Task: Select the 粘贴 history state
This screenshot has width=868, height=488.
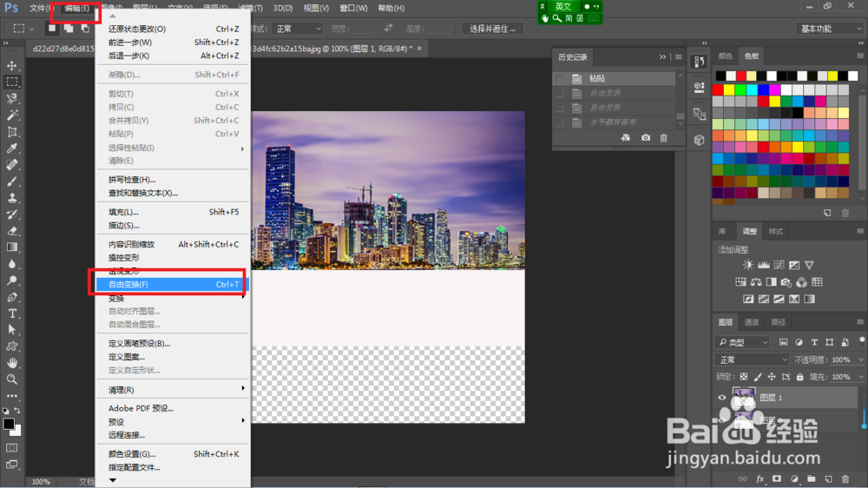Action: click(615, 78)
